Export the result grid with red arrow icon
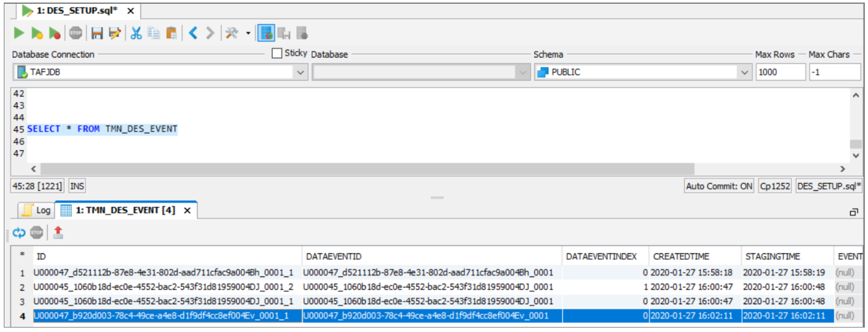 pyautogui.click(x=58, y=233)
